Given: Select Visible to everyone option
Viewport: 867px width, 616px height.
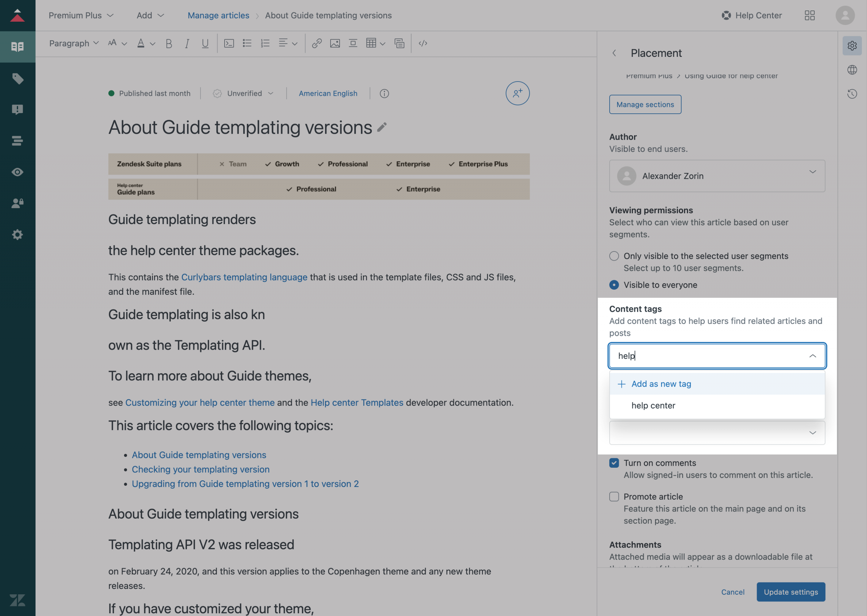Looking at the screenshot, I should (x=614, y=285).
